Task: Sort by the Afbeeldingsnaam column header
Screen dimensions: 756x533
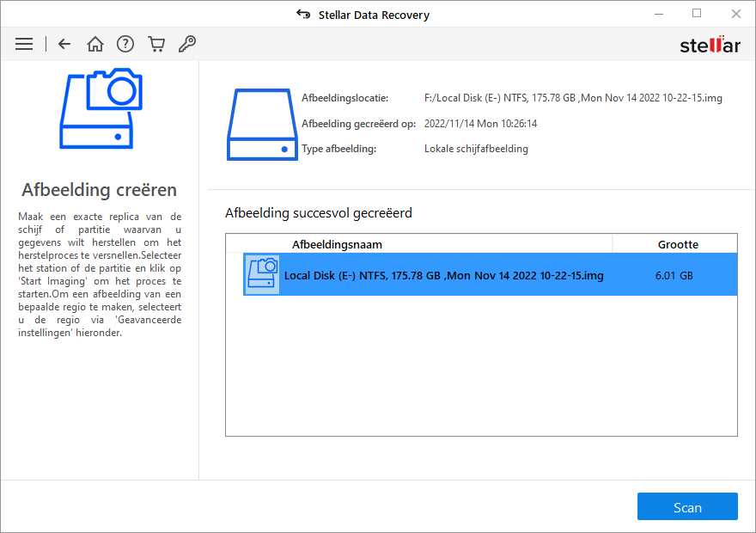Action: (337, 244)
